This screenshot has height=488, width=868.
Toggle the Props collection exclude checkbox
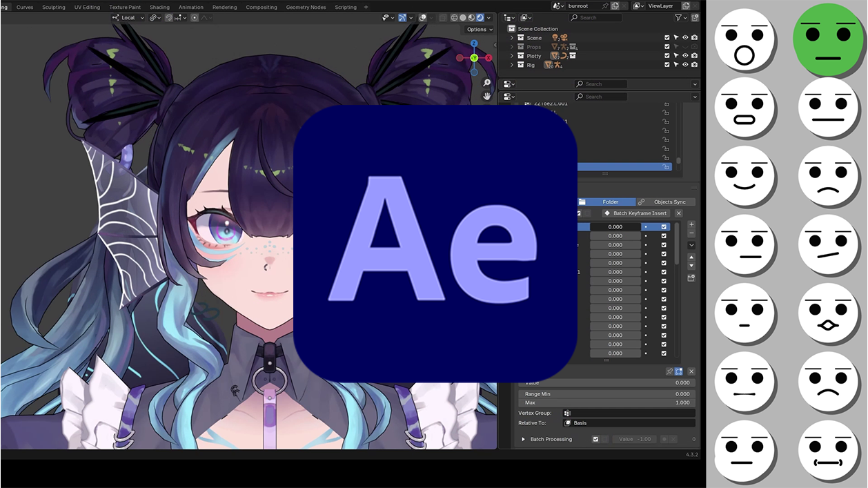667,47
